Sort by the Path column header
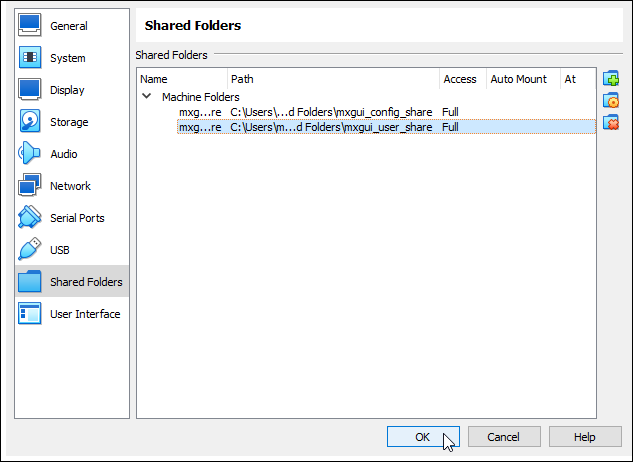633x462 pixels. 330,79
